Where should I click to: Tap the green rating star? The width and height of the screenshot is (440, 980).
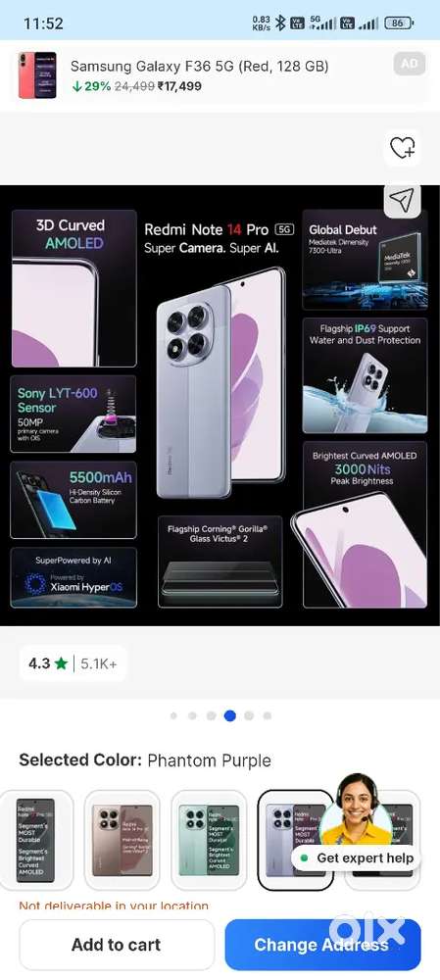(x=61, y=663)
